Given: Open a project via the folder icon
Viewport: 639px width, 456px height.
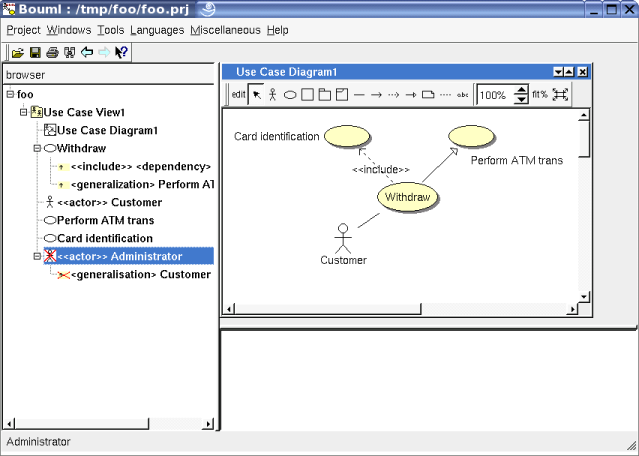Looking at the screenshot, I should [x=18, y=53].
